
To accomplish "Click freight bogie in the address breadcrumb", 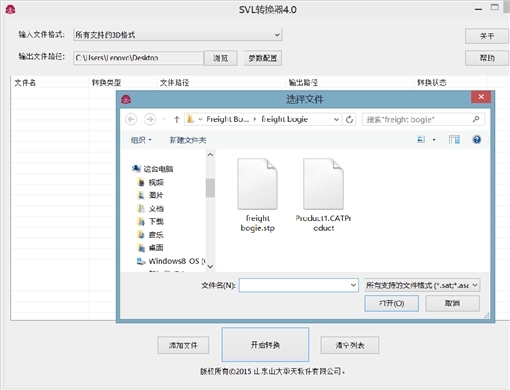I will pos(284,119).
